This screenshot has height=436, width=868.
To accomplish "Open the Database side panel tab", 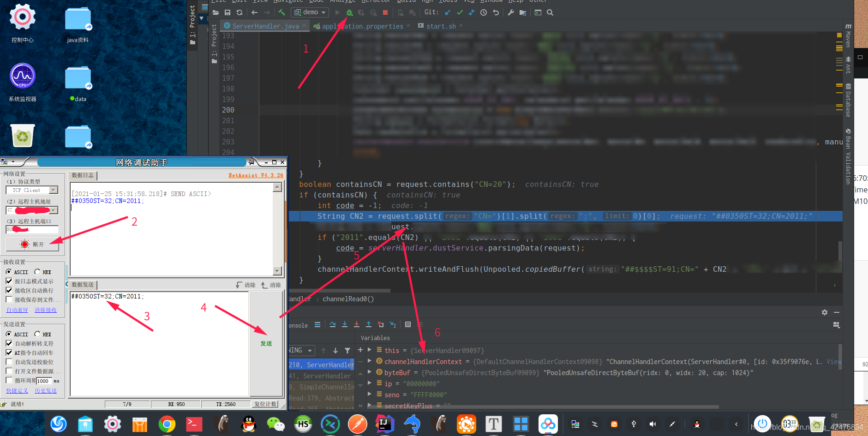I will (x=848, y=100).
